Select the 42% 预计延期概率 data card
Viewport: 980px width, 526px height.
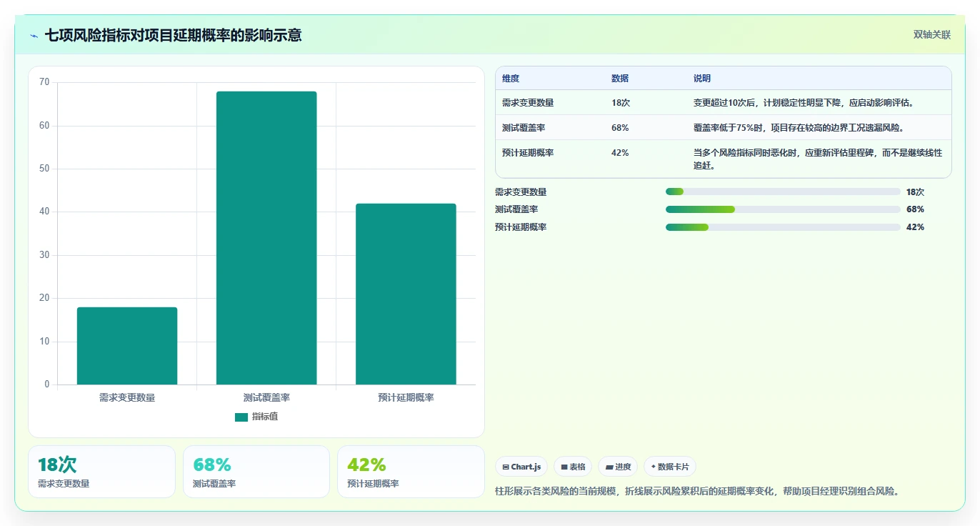coord(411,472)
